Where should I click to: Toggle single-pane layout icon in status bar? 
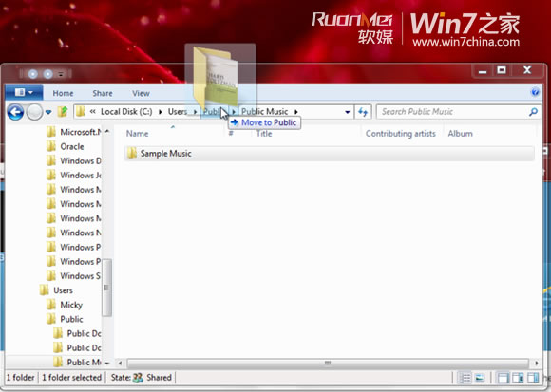[503, 378]
